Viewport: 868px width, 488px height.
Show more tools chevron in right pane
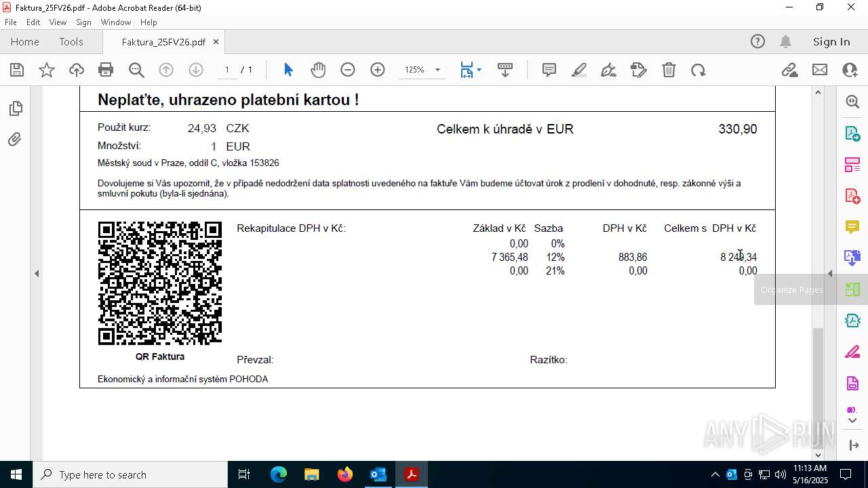coord(852,421)
